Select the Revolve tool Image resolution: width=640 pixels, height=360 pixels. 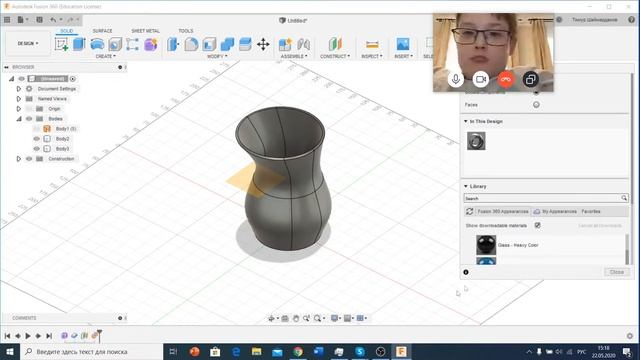(97, 44)
